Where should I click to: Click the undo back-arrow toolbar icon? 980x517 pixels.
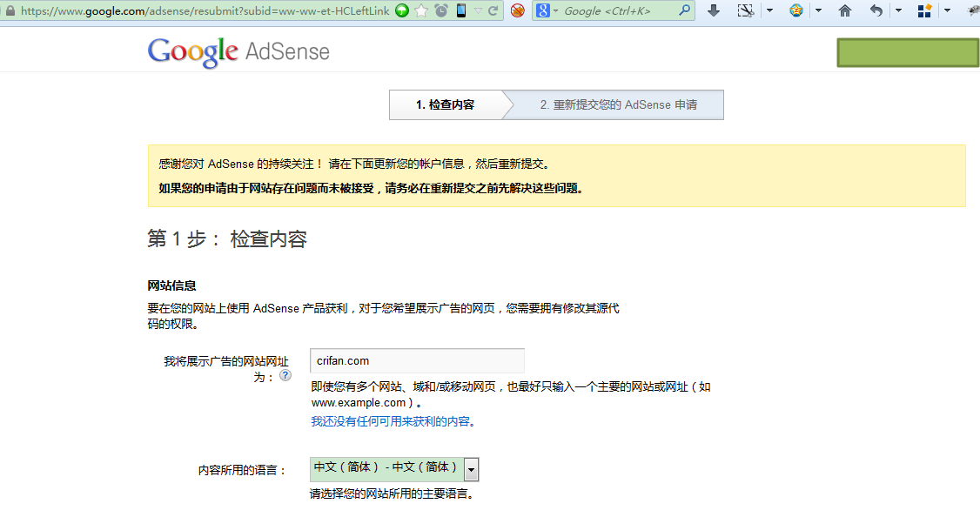pos(876,10)
